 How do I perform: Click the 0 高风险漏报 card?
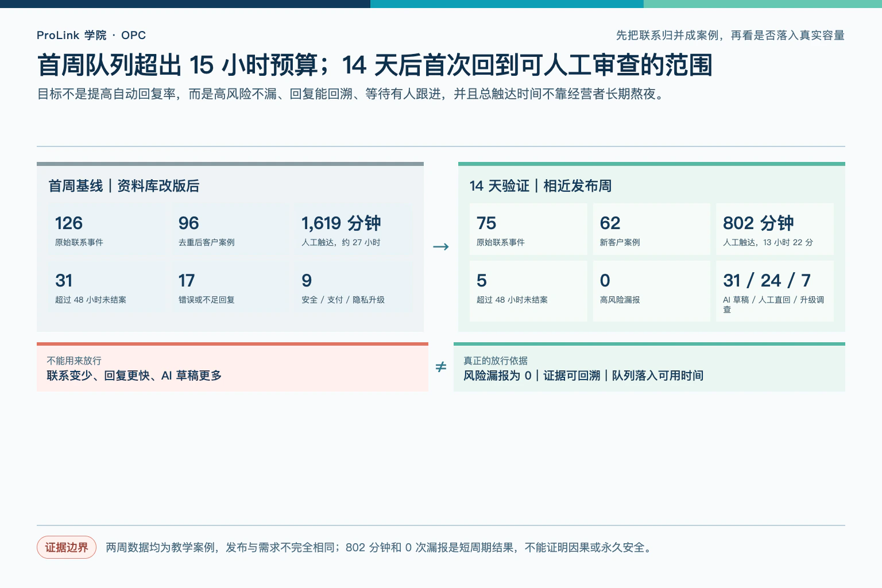652,291
